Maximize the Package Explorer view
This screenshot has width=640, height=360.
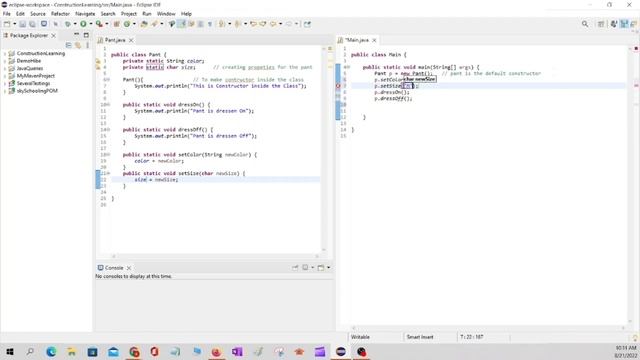pyautogui.click(x=86, y=35)
